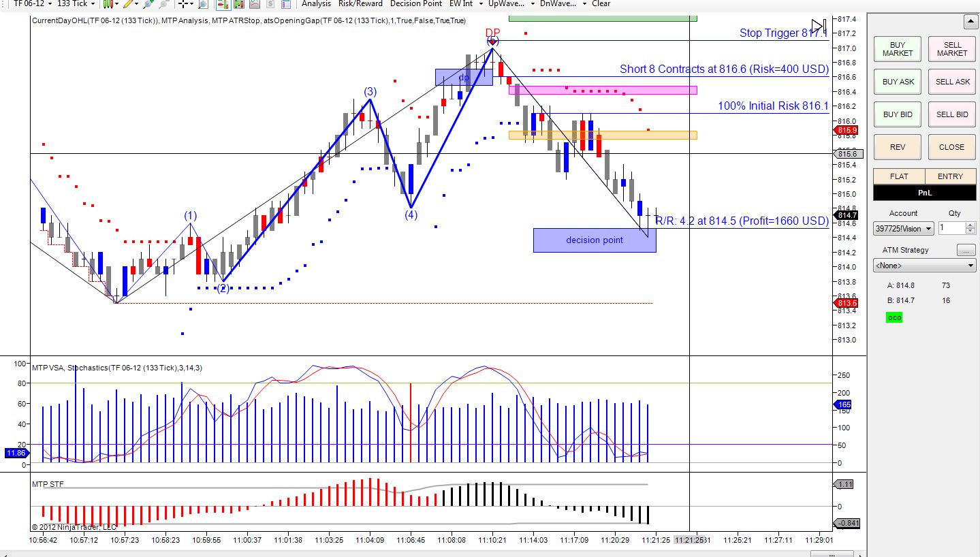Click the chart properties panel icon

(x=286, y=3)
